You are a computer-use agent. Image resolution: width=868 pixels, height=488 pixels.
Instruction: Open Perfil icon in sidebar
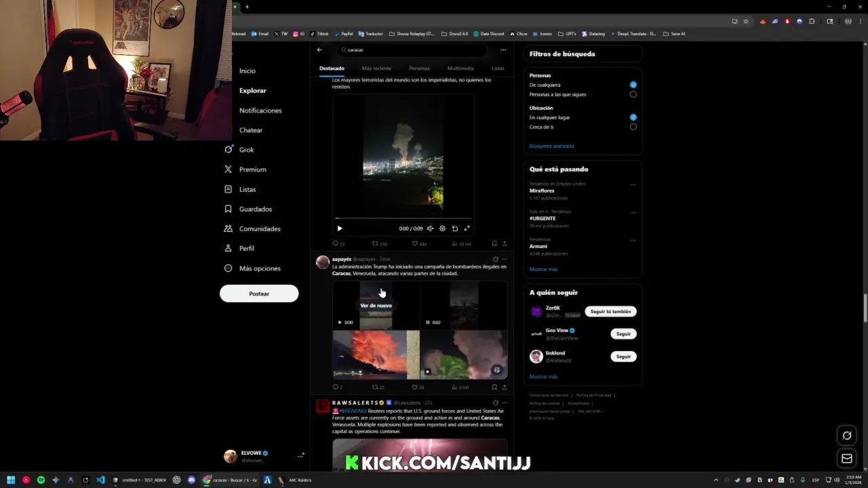228,248
